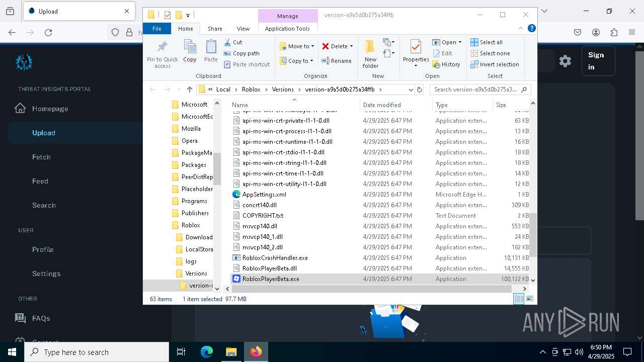Open Application Tools tab
Screen dimensions: 644x362
[287, 29]
